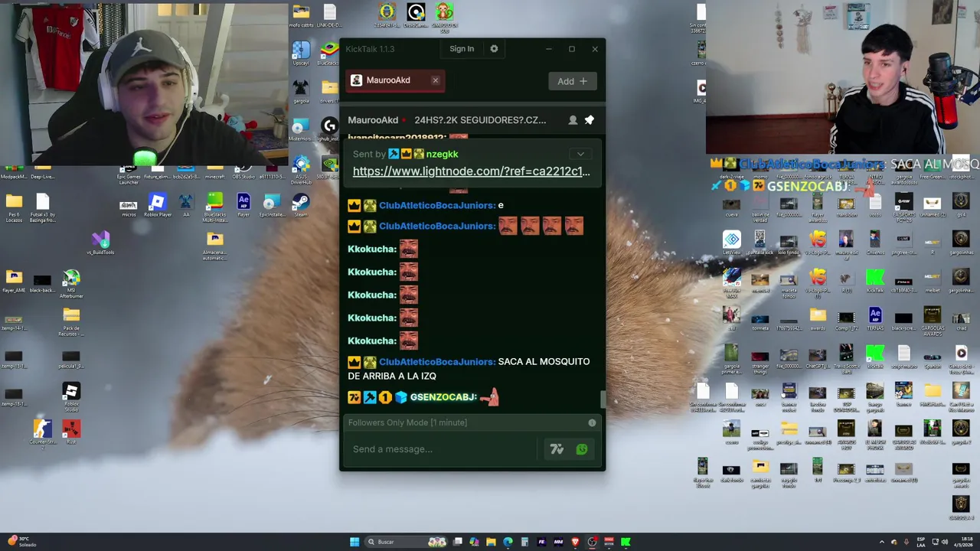The image size is (980, 551).
Task: Open the Pack de Recursos folder
Action: pyautogui.click(x=71, y=321)
